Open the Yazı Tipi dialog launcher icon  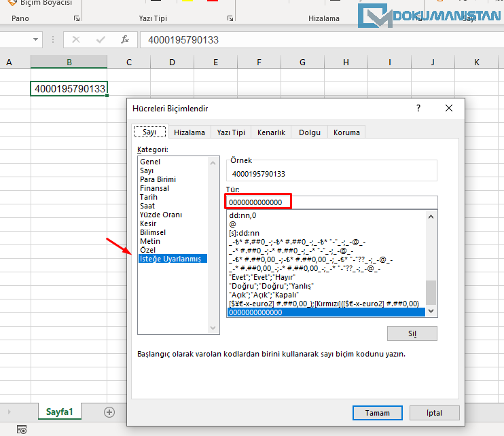230,18
